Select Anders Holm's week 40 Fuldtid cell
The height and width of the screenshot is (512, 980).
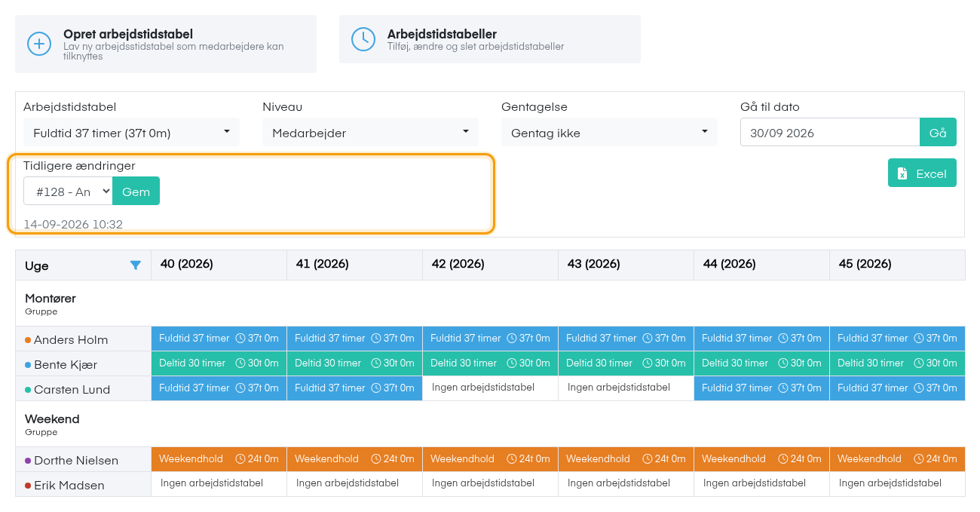pyautogui.click(x=219, y=339)
